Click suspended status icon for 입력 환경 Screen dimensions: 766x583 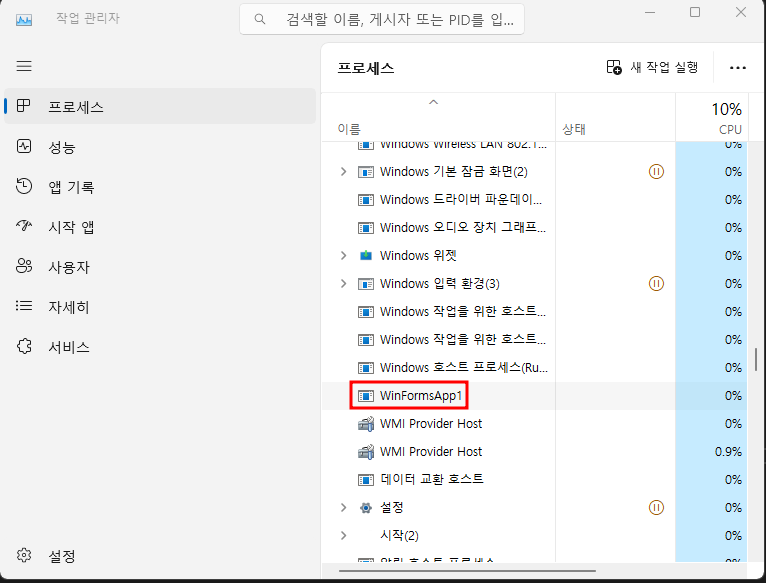(656, 283)
